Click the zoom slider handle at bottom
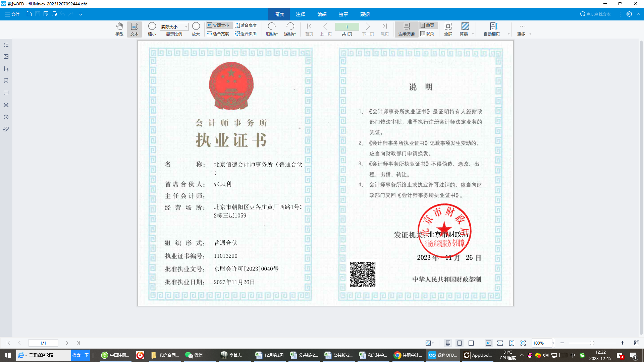The width and height of the screenshot is (644, 362). (x=592, y=343)
